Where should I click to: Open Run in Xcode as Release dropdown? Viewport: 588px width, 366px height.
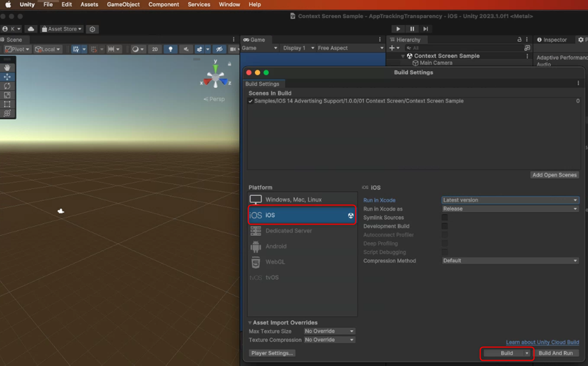pos(510,209)
